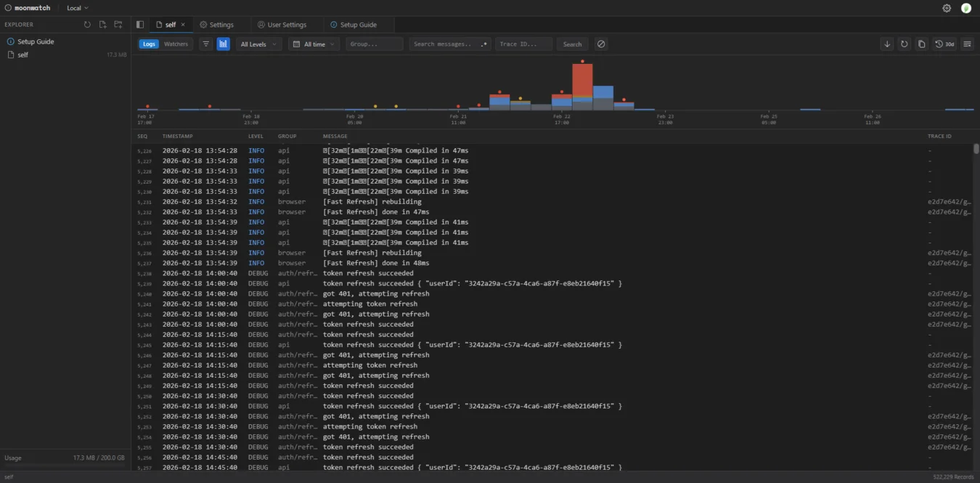The image size is (980, 483).
Task: Click the list icon at the toolbar's far right
Action: [x=966, y=44]
